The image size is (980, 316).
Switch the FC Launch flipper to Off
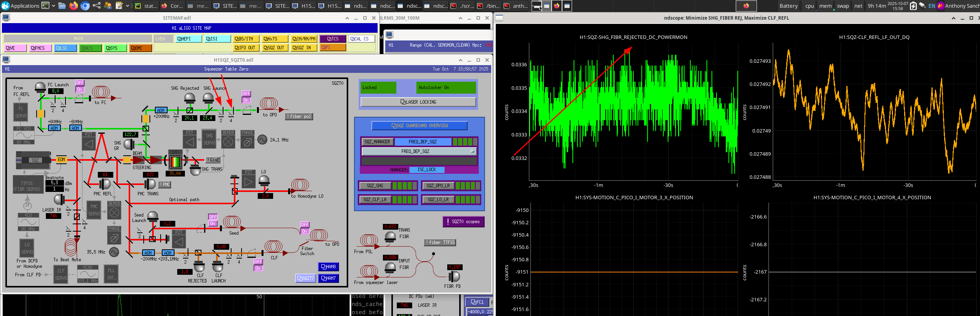80,83
